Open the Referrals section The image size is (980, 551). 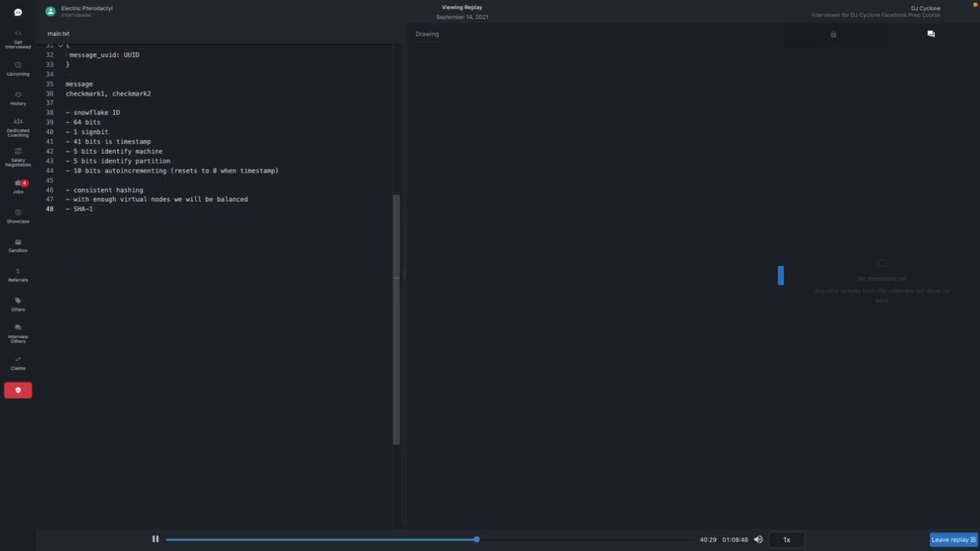[x=18, y=275]
